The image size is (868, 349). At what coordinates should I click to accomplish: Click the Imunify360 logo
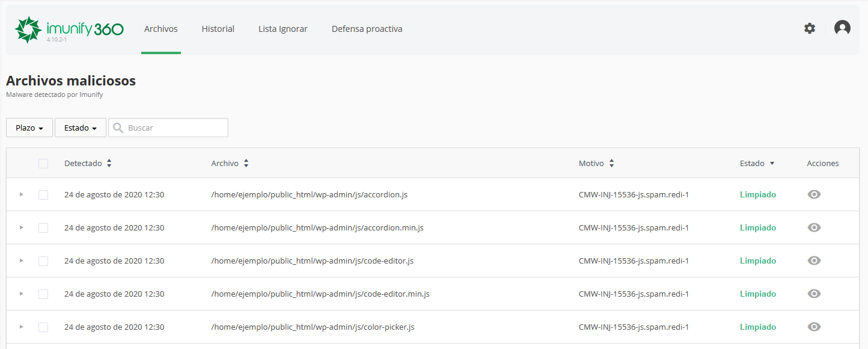[69, 29]
